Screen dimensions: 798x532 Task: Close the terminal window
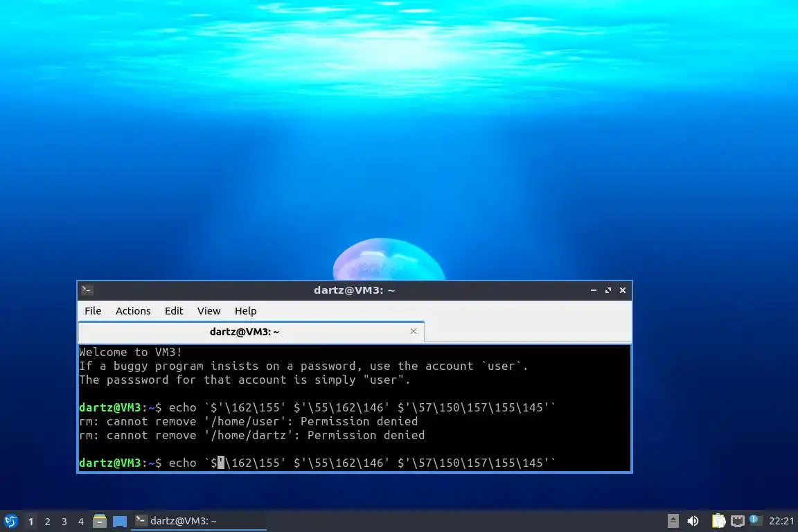coord(623,290)
